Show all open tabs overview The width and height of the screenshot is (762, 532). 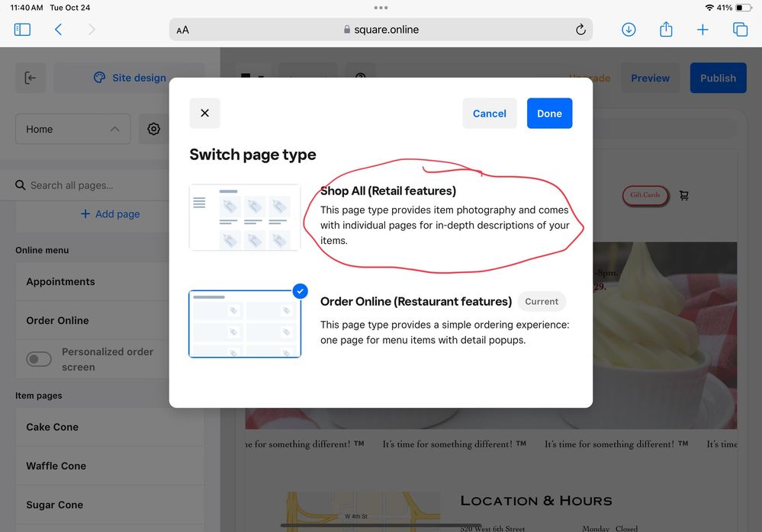pyautogui.click(x=740, y=30)
